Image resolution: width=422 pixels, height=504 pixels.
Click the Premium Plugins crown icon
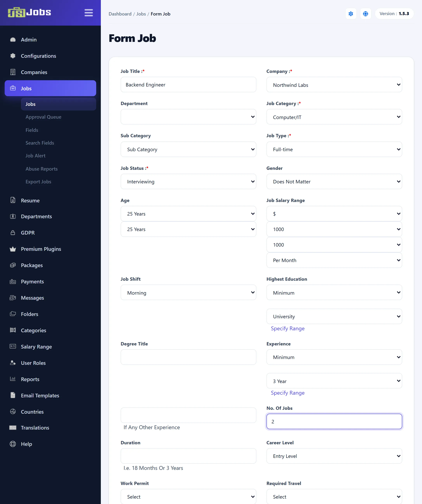(x=13, y=249)
